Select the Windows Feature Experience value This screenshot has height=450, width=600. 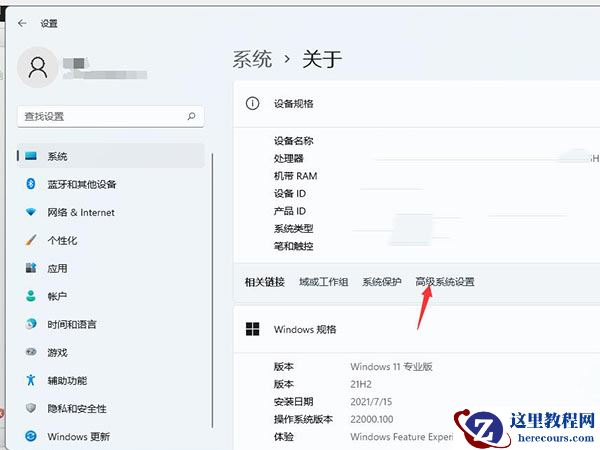point(402,437)
